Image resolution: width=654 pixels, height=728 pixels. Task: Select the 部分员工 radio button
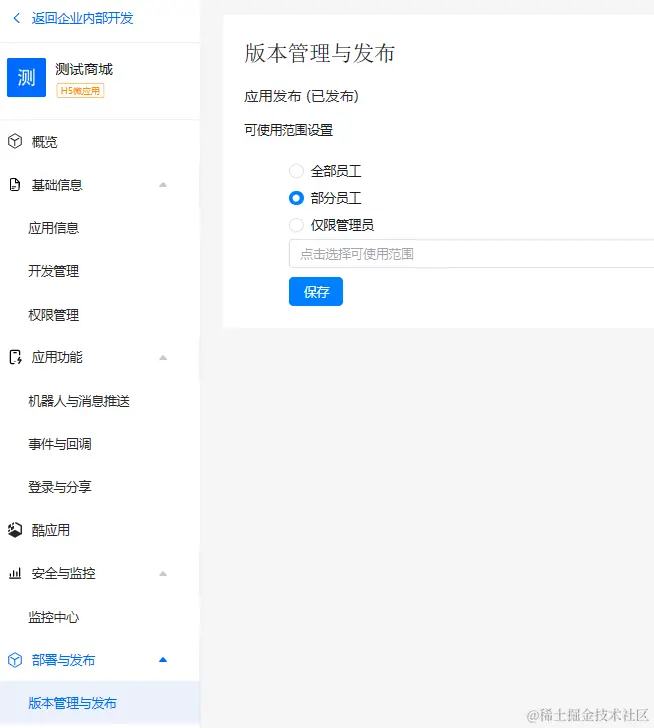click(296, 198)
